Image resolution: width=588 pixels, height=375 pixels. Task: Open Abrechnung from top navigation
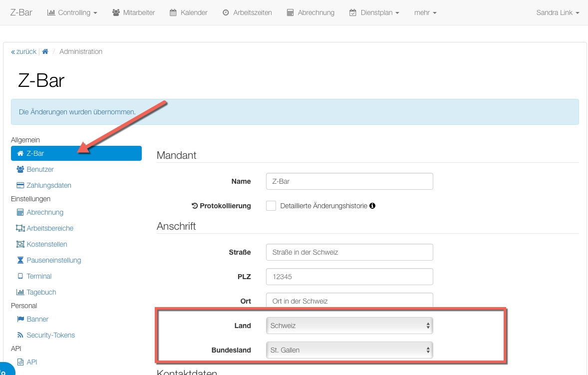pos(310,12)
